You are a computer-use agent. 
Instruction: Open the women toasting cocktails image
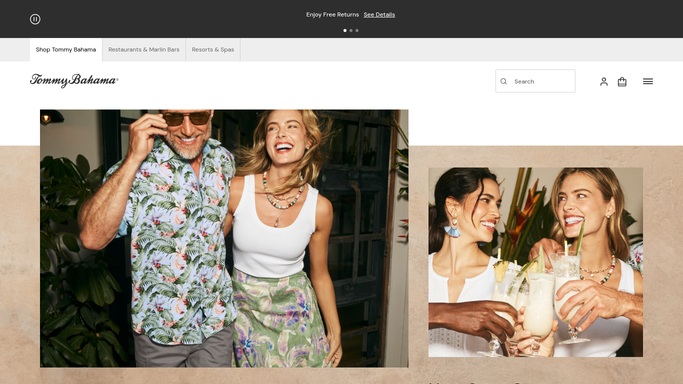[535, 262]
